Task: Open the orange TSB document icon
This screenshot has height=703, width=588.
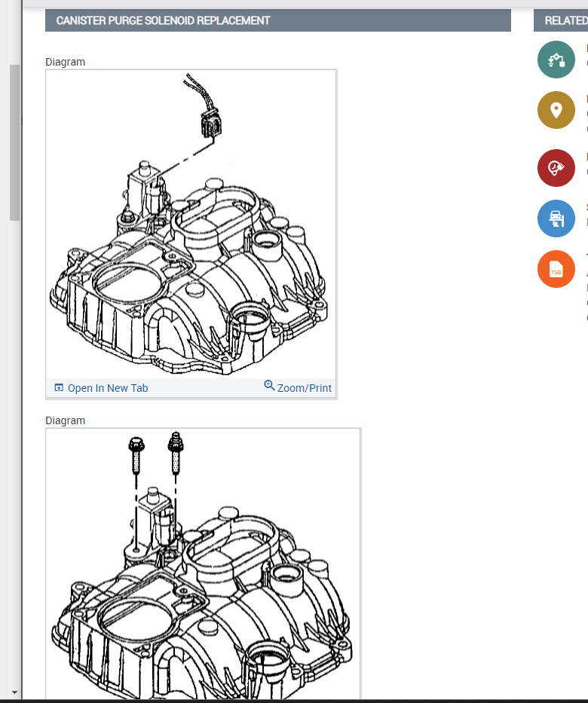Action: pyautogui.click(x=556, y=269)
